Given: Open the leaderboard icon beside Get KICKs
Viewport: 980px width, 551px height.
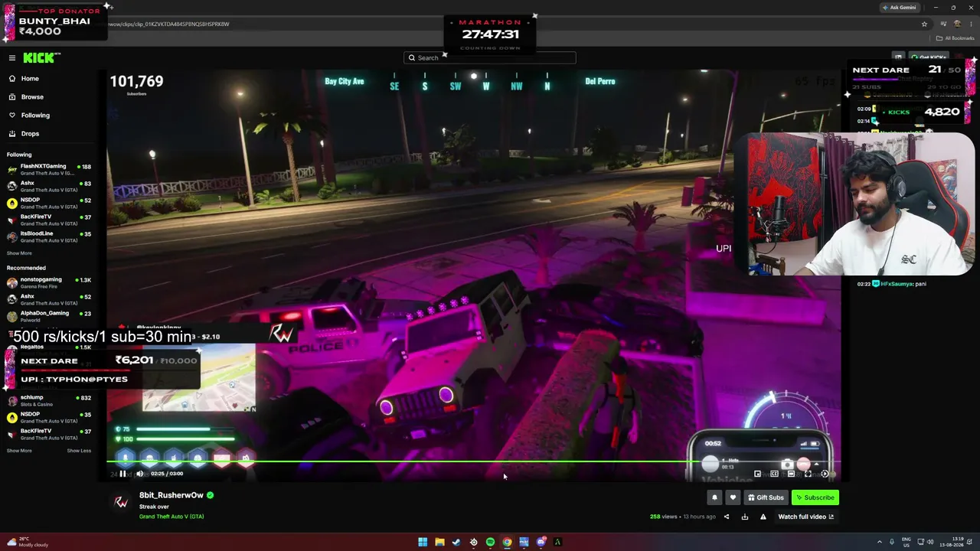Looking at the screenshot, I should coord(898,57).
